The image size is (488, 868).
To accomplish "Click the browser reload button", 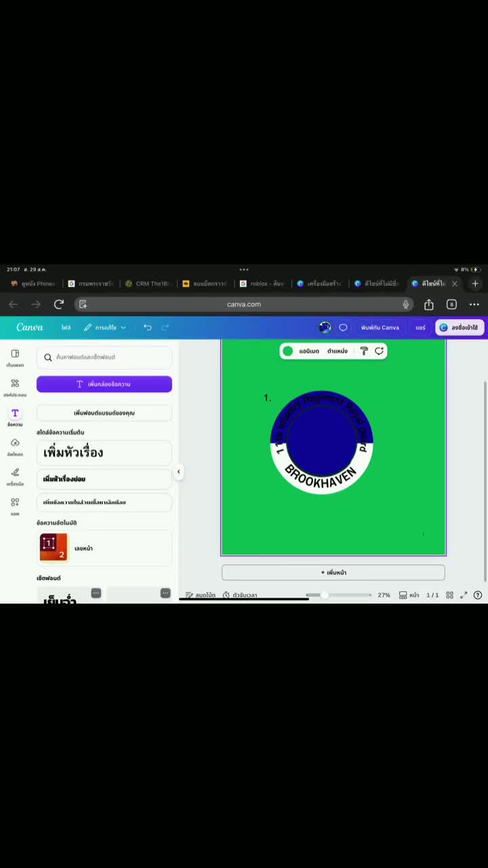I will (59, 304).
